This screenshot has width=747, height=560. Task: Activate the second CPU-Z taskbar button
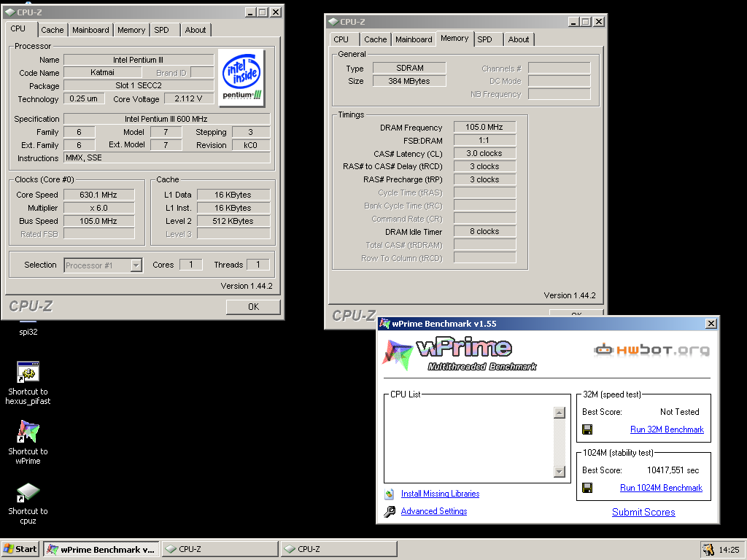click(338, 549)
